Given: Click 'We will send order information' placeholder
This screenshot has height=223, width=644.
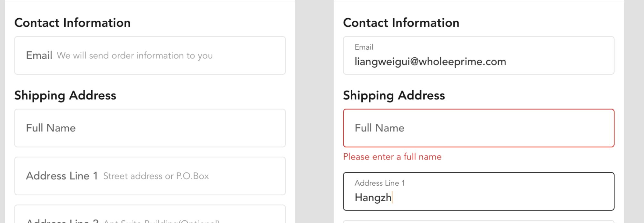Looking at the screenshot, I should click(x=135, y=56).
